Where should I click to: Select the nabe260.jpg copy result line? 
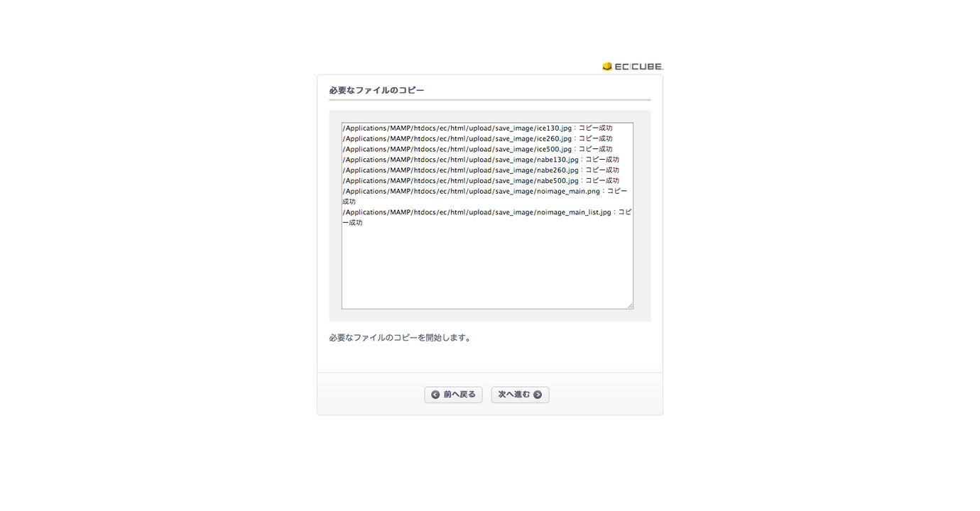pos(481,170)
